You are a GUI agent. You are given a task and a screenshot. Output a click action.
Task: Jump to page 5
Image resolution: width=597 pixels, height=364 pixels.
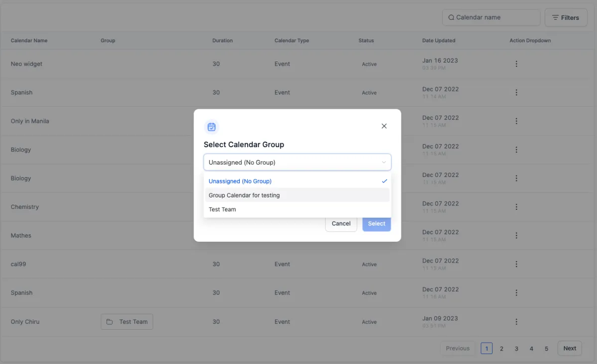(546, 349)
